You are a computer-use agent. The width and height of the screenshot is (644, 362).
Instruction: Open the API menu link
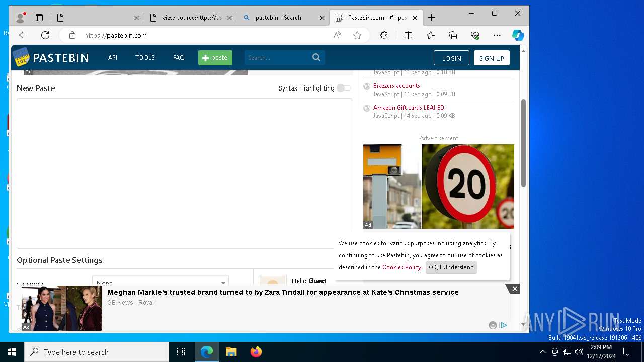113,58
